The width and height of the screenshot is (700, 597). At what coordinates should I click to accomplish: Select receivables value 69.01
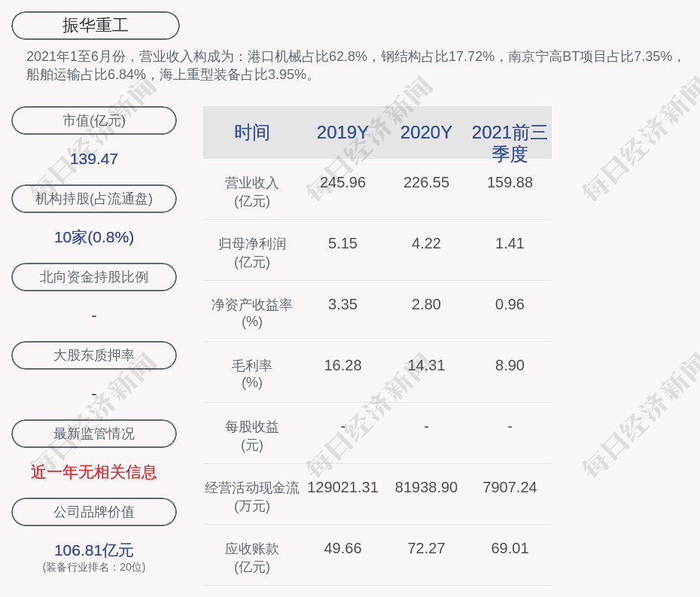tap(510, 548)
